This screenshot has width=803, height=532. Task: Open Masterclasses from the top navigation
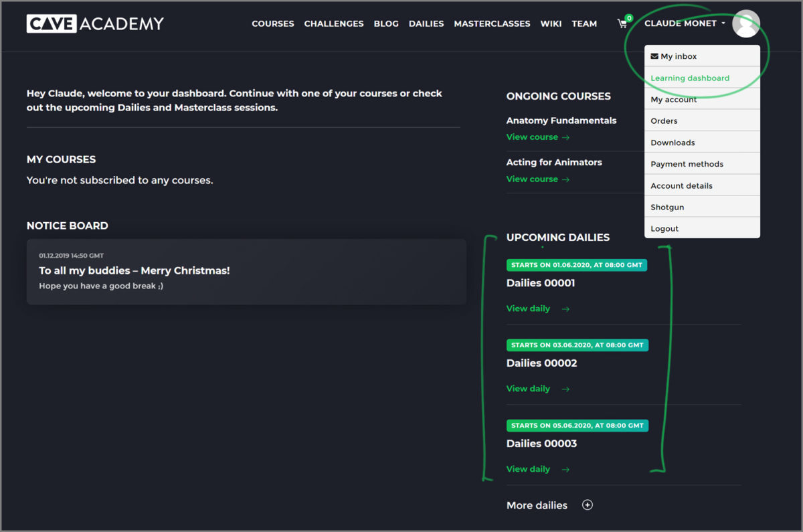pos(492,23)
